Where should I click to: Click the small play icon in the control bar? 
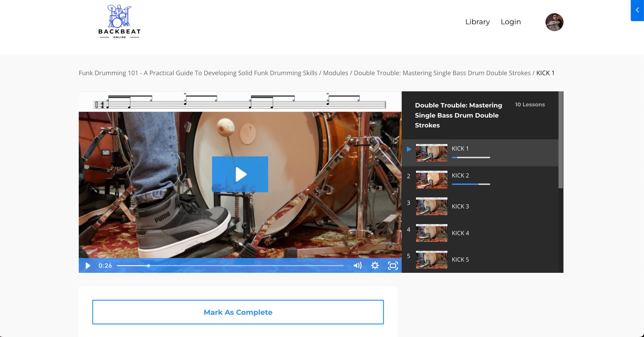click(x=88, y=266)
